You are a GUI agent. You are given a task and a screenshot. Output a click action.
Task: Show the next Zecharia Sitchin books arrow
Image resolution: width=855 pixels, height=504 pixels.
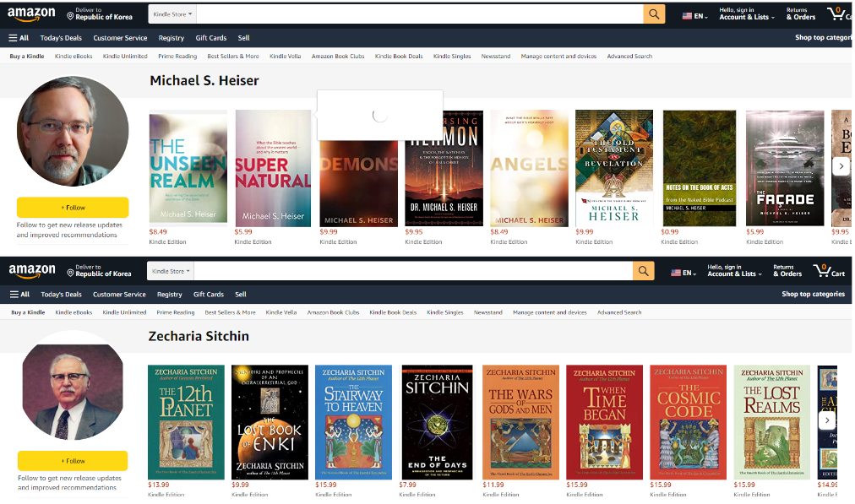point(826,420)
